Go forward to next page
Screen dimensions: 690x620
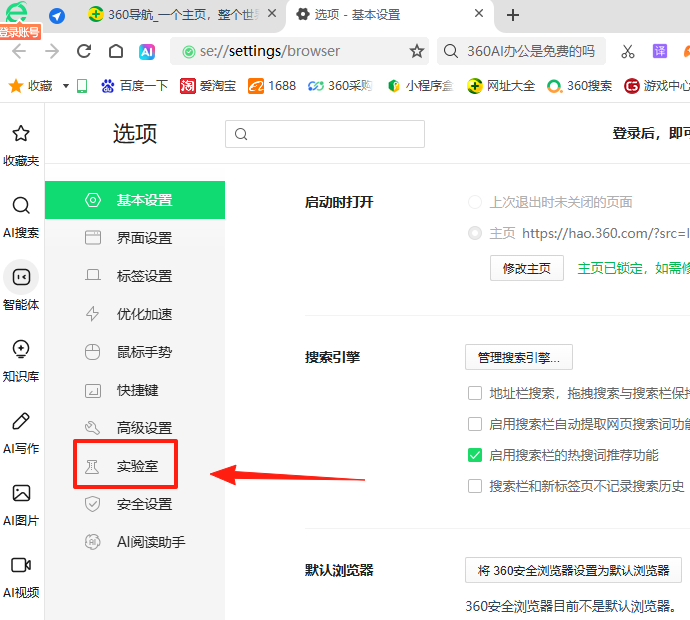pyautogui.click(x=51, y=51)
